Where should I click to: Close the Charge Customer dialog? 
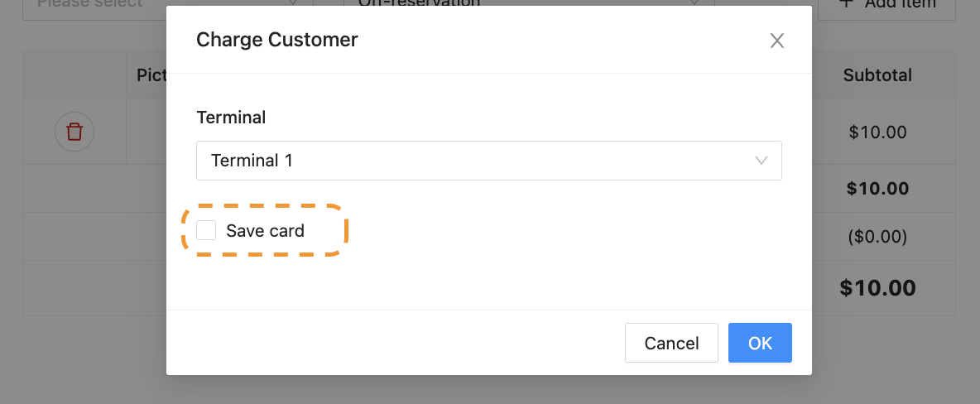click(776, 41)
